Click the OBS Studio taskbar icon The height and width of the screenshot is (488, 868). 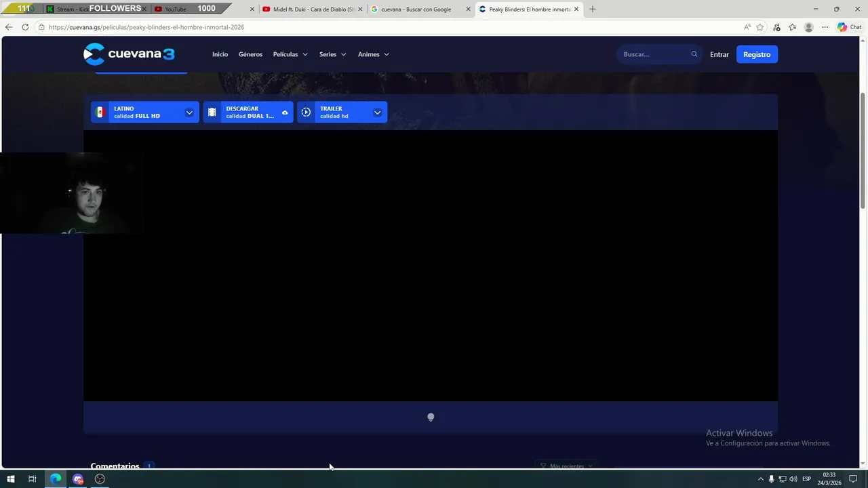click(x=100, y=479)
